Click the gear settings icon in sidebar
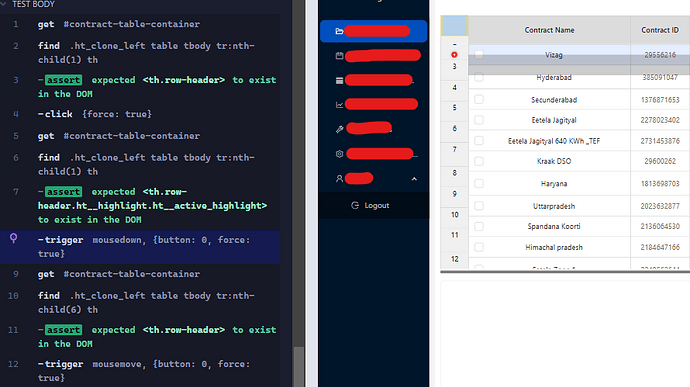This screenshot has height=387, width=690. coord(339,154)
